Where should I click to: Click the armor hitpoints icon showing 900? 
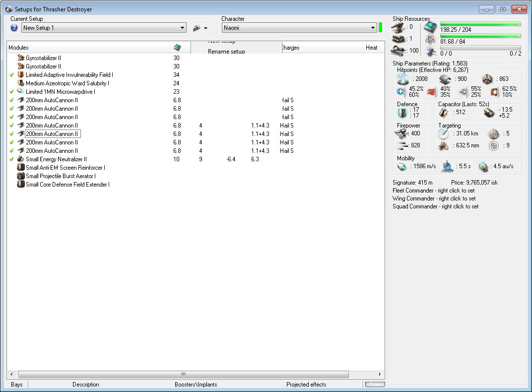click(445, 79)
